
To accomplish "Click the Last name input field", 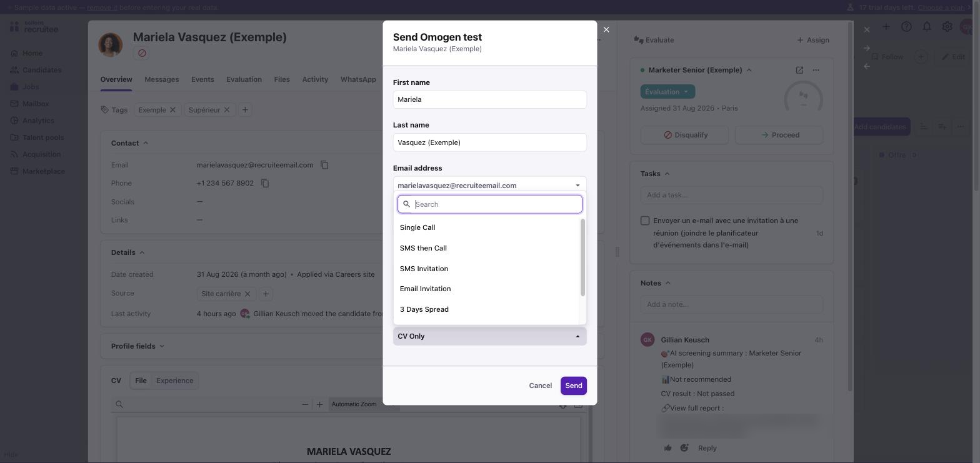I will point(489,142).
